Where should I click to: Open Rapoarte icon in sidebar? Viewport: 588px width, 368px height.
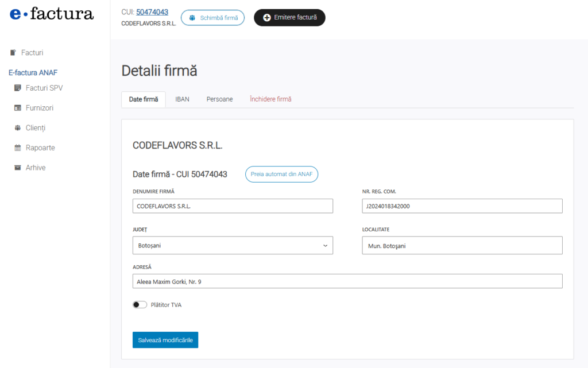pos(18,148)
